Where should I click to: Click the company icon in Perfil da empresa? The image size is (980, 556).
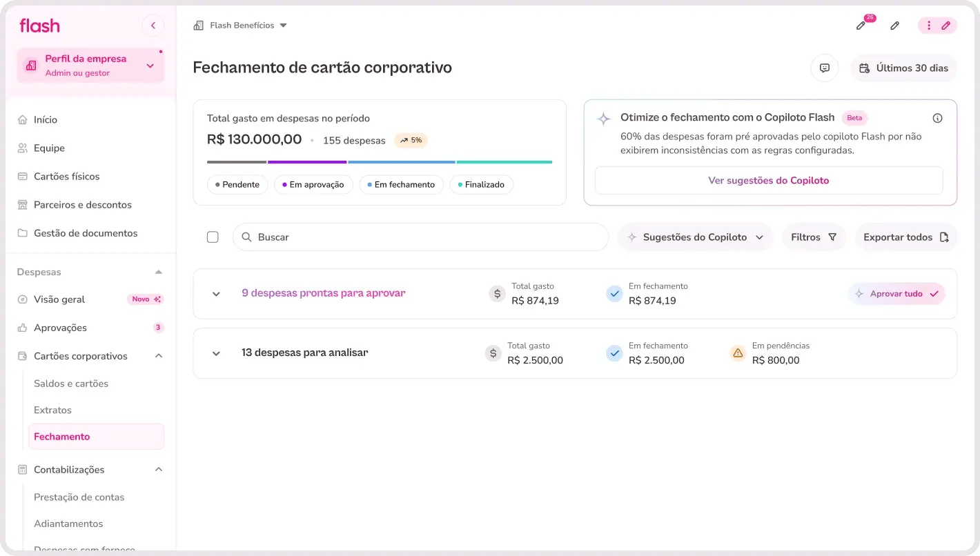coord(30,66)
